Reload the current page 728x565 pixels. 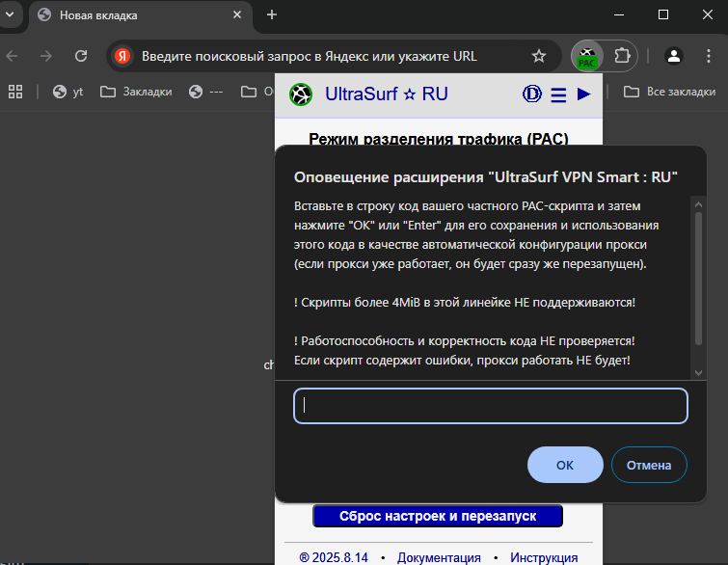click(81, 56)
